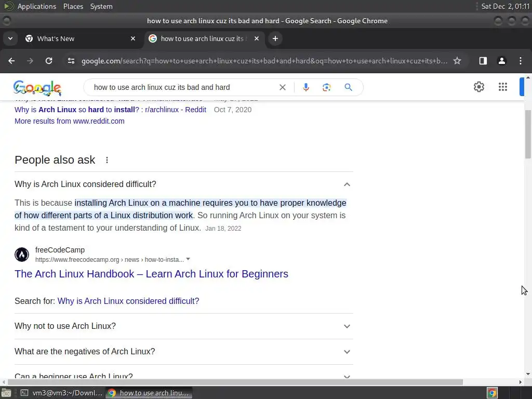Screen dimensions: 532x399
Task: Expand 'What are the negatives of Arch Linux?'
Action: tap(183, 352)
